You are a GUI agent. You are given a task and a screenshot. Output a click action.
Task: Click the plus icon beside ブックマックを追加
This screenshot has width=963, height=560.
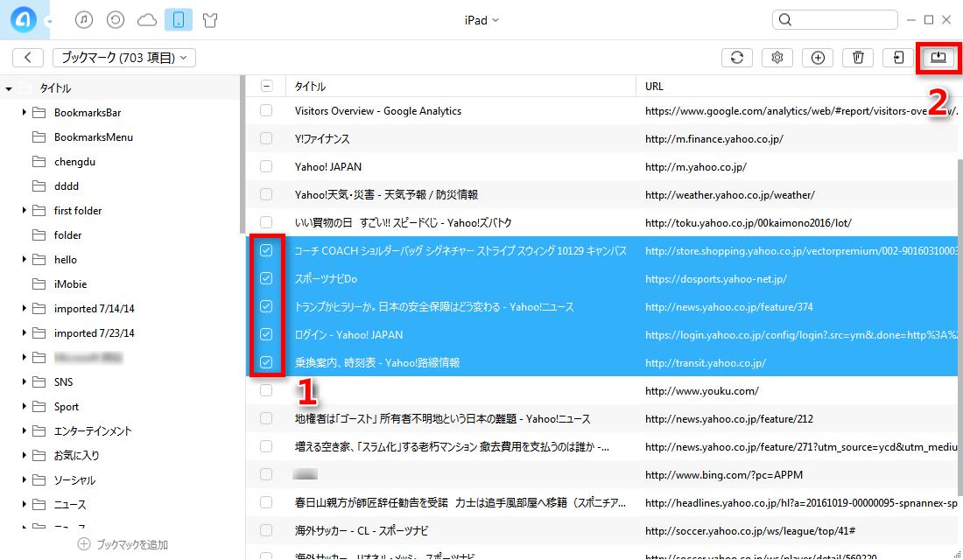84,544
